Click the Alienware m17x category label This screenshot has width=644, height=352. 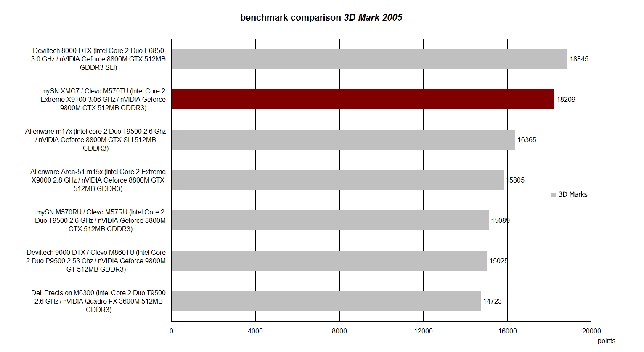tap(95, 140)
